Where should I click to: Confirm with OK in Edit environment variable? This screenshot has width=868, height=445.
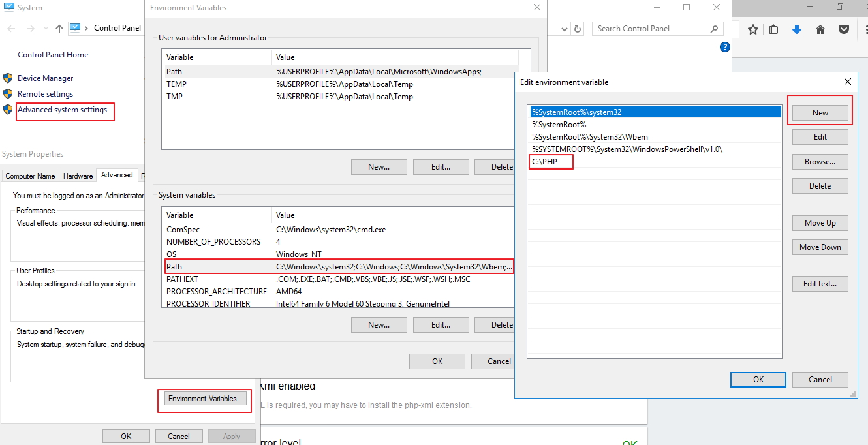point(758,380)
